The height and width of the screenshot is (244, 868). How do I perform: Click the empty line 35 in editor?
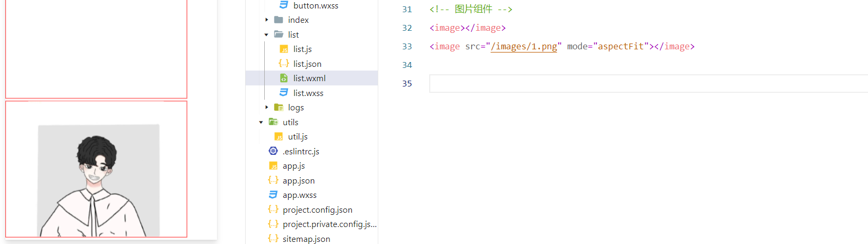pyautogui.click(x=648, y=83)
